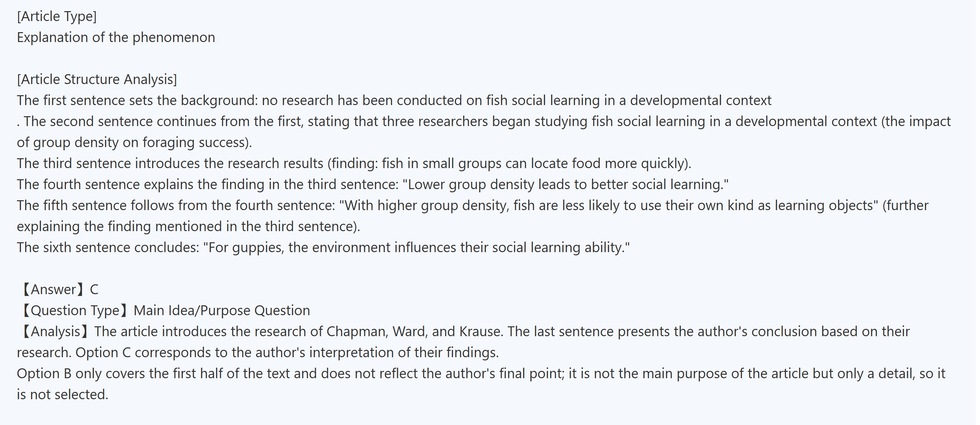The height and width of the screenshot is (425, 980).
Task: Click the line starting 'The first sentence sets'
Action: (x=394, y=100)
